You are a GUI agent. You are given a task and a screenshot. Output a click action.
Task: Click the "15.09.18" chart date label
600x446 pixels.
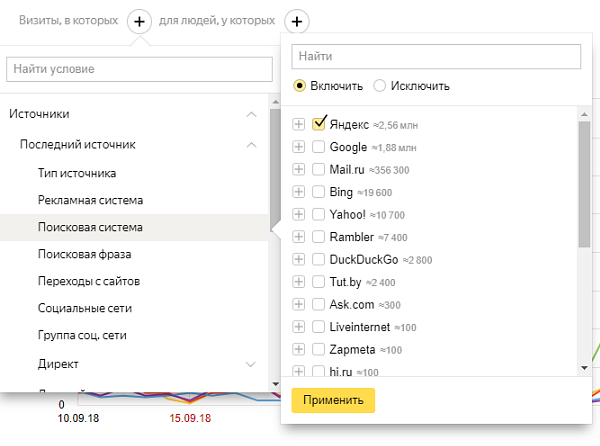tap(190, 418)
